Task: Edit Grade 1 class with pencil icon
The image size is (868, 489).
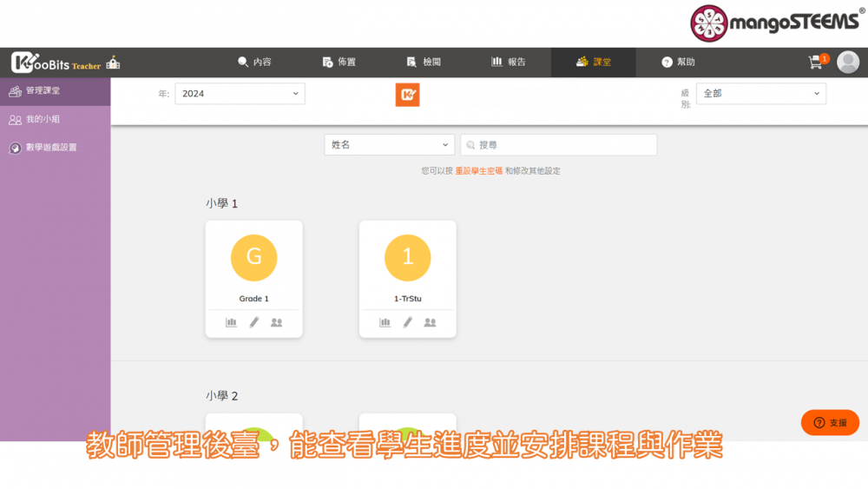Action: click(x=254, y=322)
